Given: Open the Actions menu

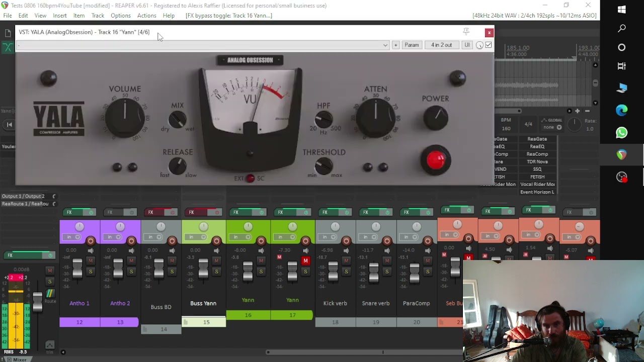Looking at the screenshot, I should point(146,16).
